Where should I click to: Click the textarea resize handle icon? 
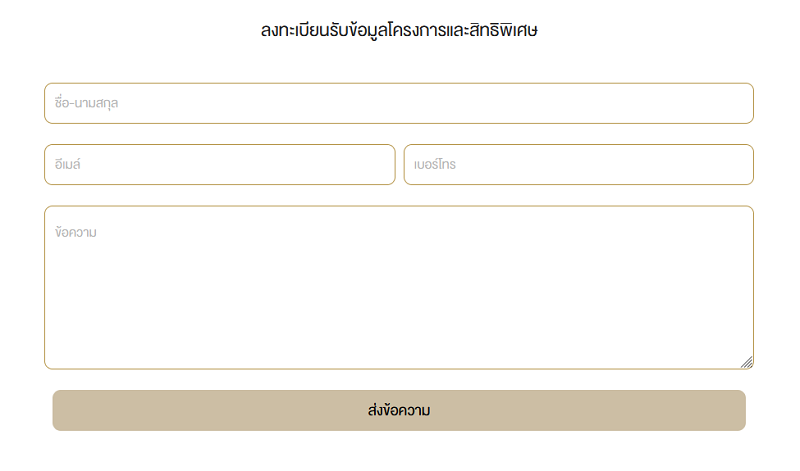point(747,362)
